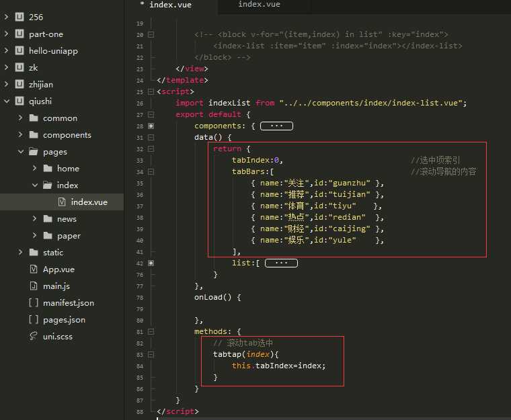The width and height of the screenshot is (511, 420).
Task: Click the index.vue file icon in tree
Action: 62,202
